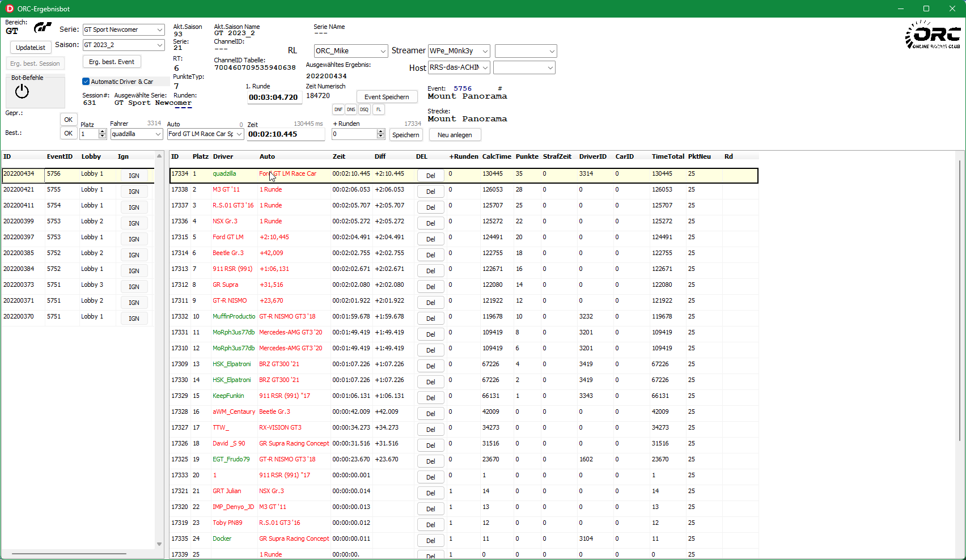Click the app icon in the title bar

(x=10, y=9)
